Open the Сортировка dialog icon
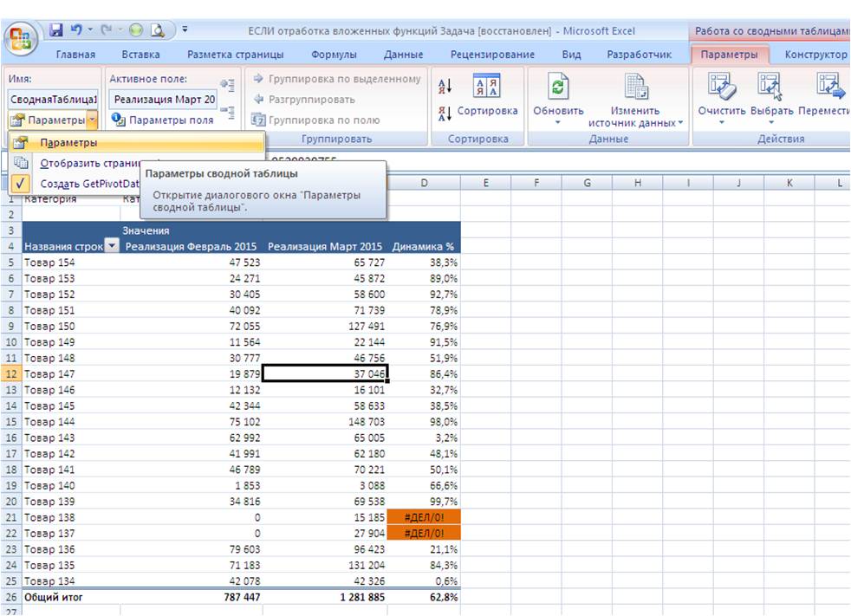 pos(486,87)
